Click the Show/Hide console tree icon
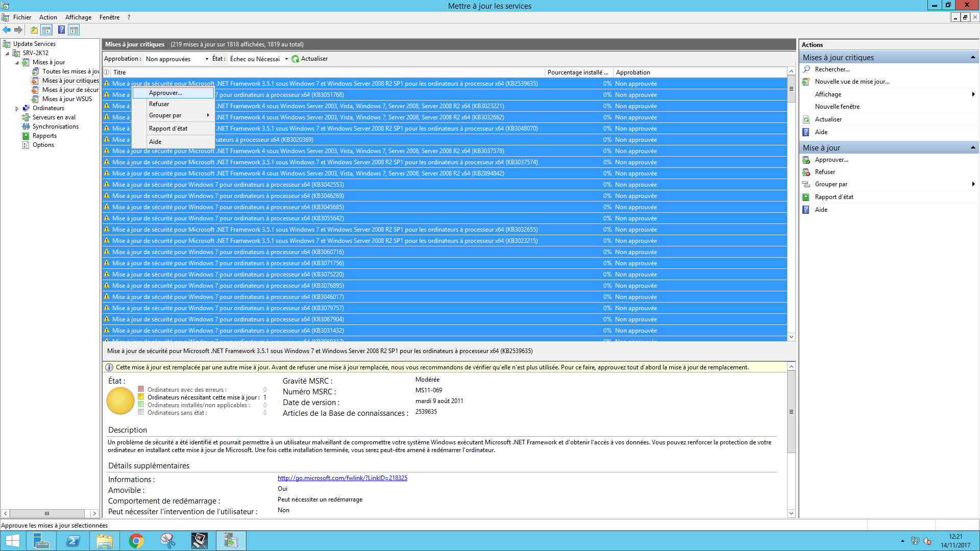The image size is (980, 551). click(x=46, y=30)
